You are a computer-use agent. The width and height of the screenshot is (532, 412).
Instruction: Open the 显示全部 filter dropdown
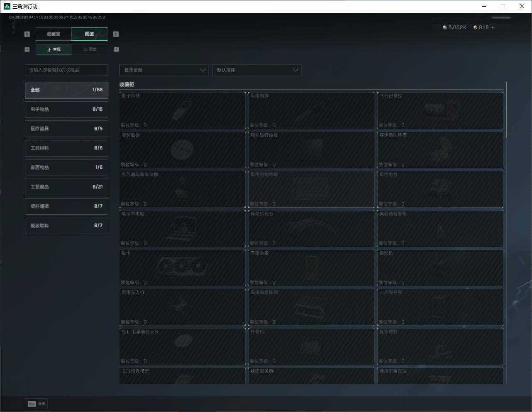(164, 70)
